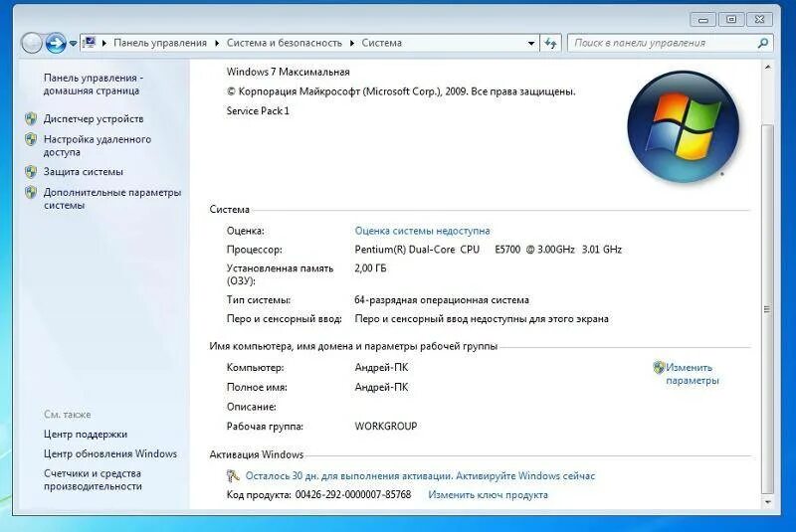Click the scrollbar down arrow
796x532 pixels.
click(767, 502)
